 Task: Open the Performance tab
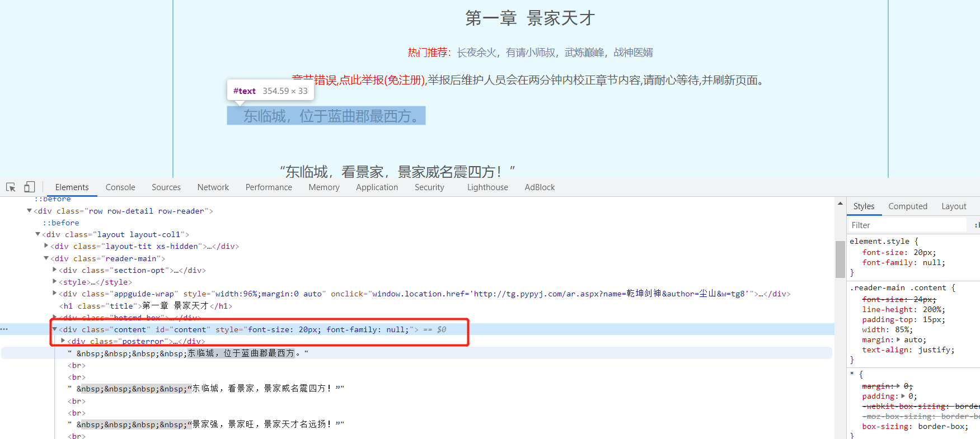pos(269,187)
